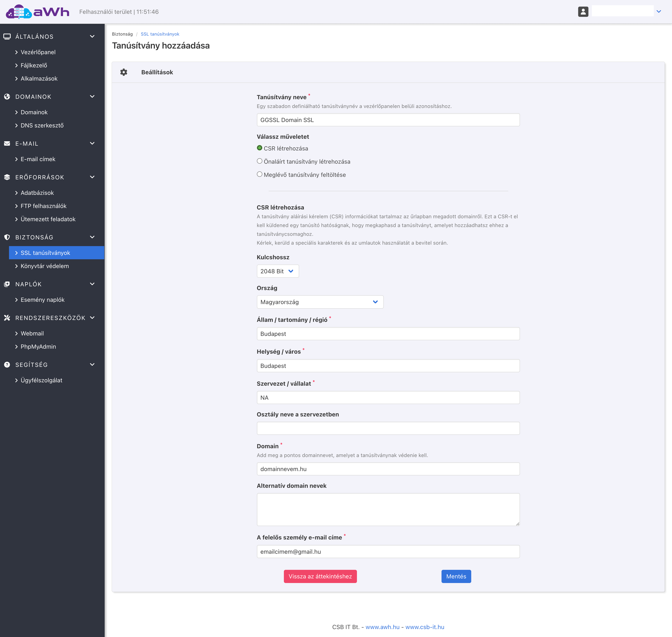
Task: Select the CSR létrehozása radio option
Action: [260, 148]
